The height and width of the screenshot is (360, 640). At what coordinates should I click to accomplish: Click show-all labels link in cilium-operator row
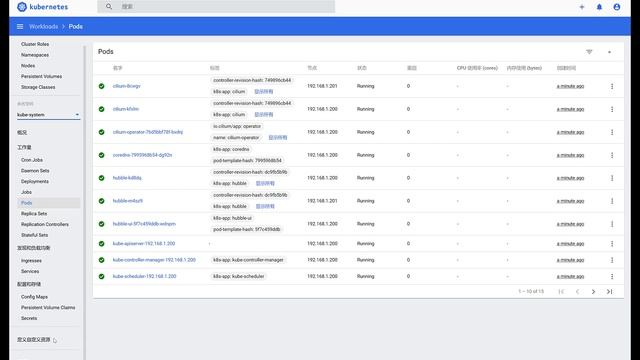(x=278, y=138)
